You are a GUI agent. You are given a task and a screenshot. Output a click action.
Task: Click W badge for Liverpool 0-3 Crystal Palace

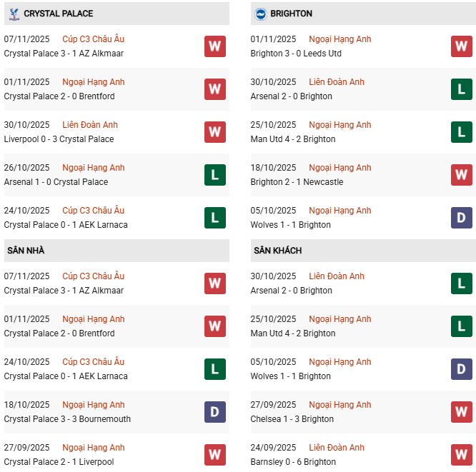point(214,132)
